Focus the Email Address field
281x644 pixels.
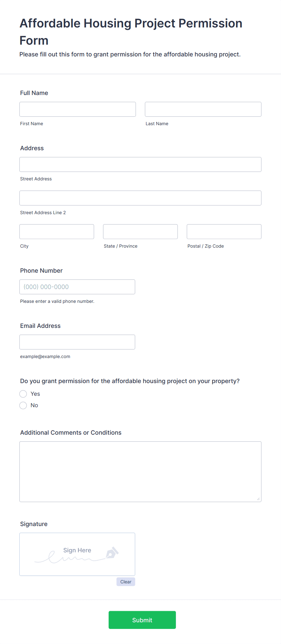[77, 342]
